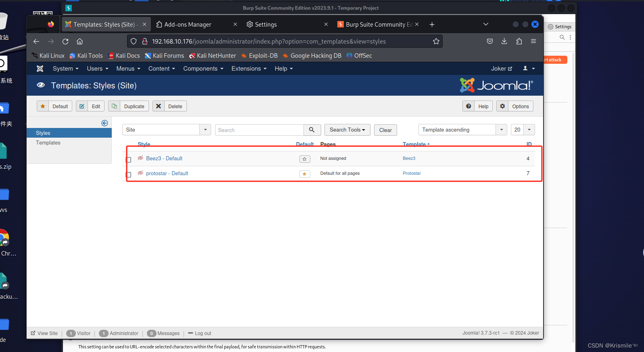Open the Pocket save icon
This screenshot has width=644, height=352.
pyautogui.click(x=490, y=41)
